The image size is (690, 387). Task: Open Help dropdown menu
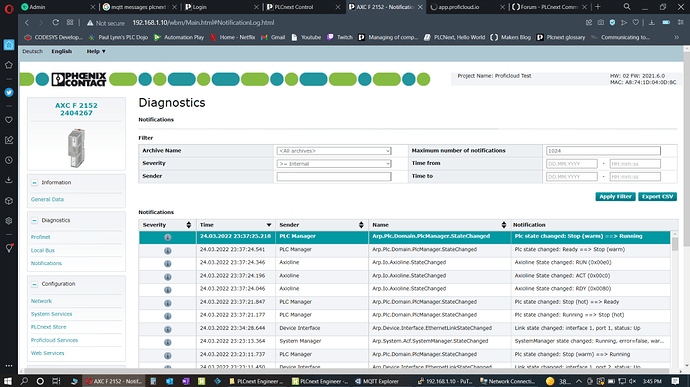coord(95,52)
